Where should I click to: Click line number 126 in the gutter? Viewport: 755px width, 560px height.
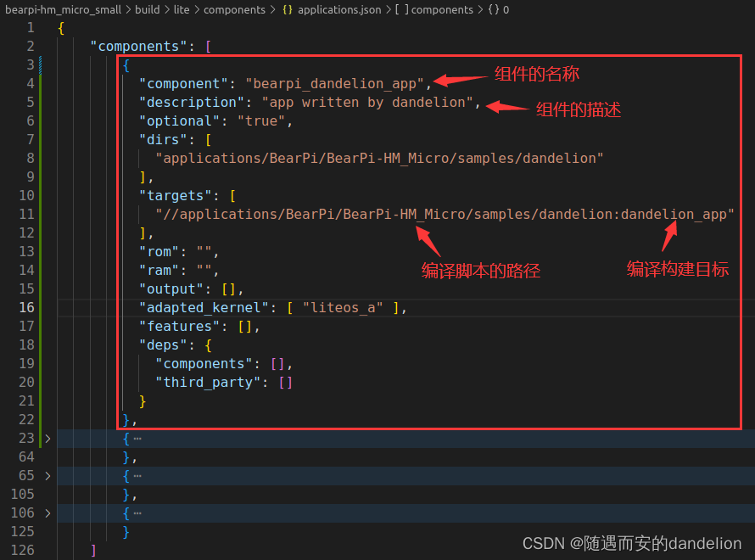(23, 551)
